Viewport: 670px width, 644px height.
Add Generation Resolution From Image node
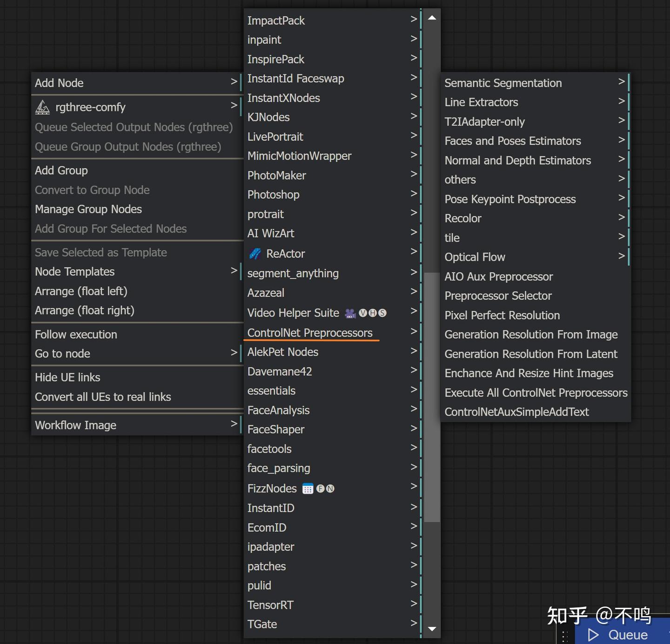click(x=536, y=335)
